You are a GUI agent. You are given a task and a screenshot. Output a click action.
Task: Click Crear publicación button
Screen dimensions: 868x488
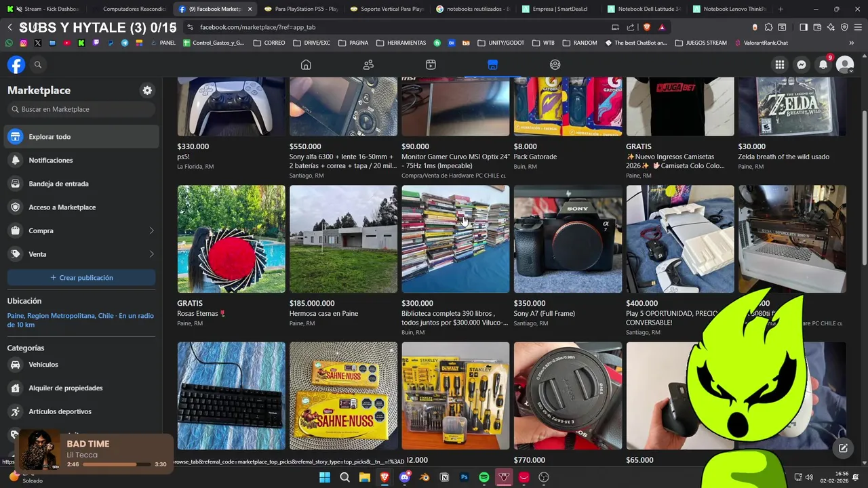pos(81,278)
